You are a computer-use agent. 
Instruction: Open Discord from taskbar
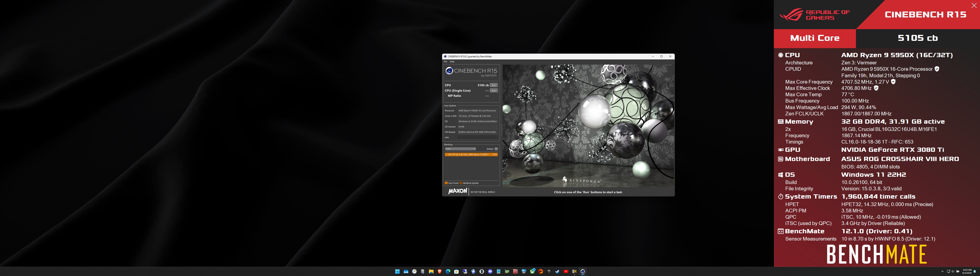(490, 271)
